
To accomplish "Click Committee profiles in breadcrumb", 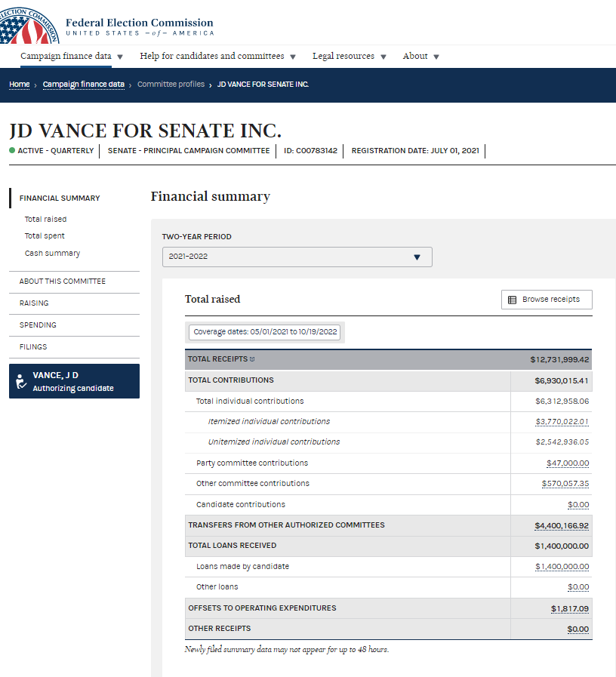I will click(171, 85).
